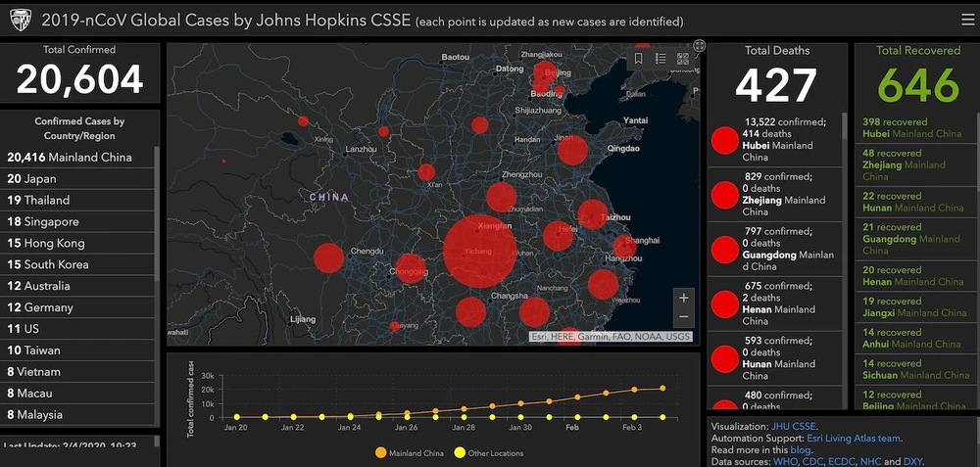Zoom in on the map with plus
This screenshot has width=980, height=467.
click(x=683, y=298)
